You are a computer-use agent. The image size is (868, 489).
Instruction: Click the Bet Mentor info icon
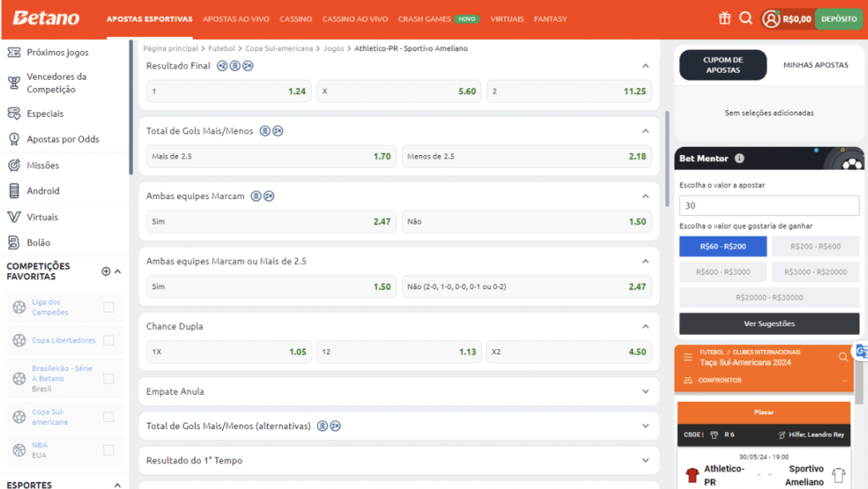[739, 158]
